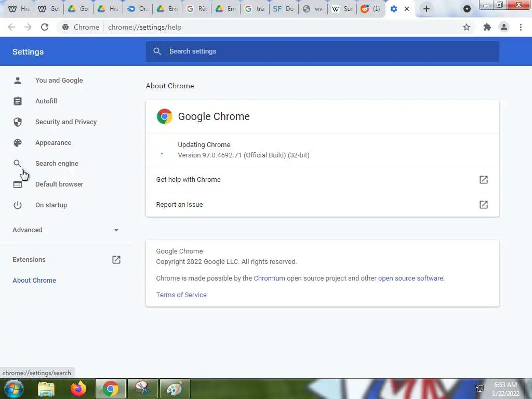Open Get help with Chrome
This screenshot has height=399, width=532.
coord(322,179)
